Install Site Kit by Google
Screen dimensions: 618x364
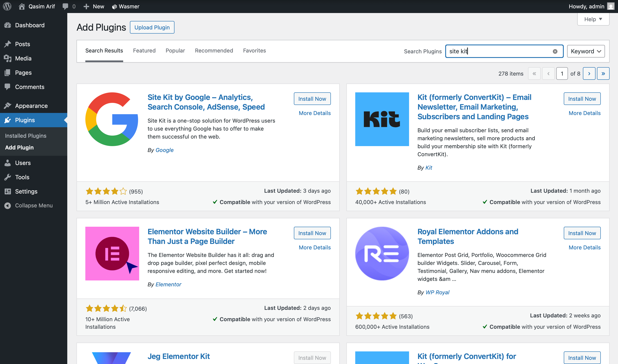(312, 99)
